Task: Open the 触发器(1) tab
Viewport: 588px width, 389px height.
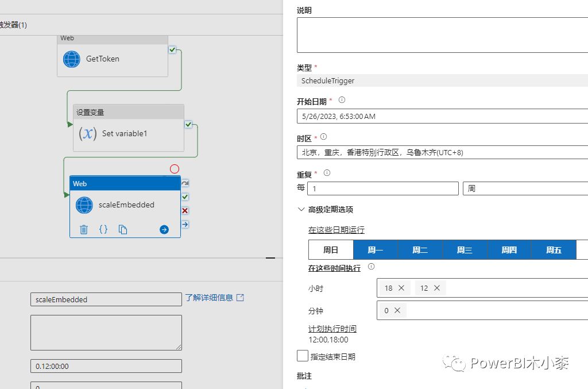Action: pyautogui.click(x=13, y=25)
